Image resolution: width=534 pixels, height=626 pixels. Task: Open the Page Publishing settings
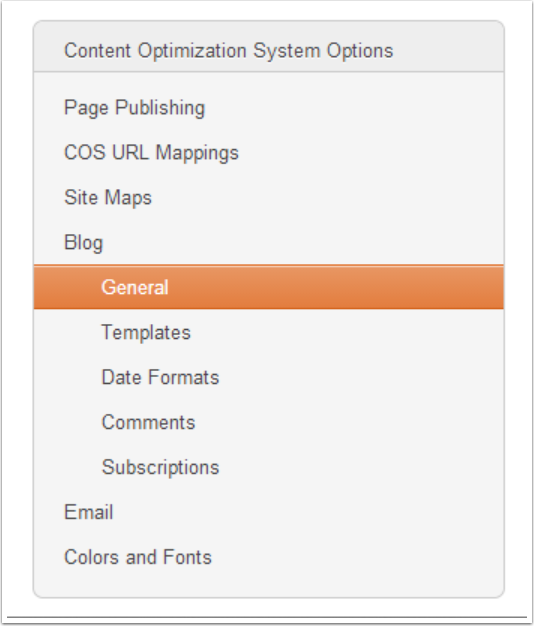[134, 108]
